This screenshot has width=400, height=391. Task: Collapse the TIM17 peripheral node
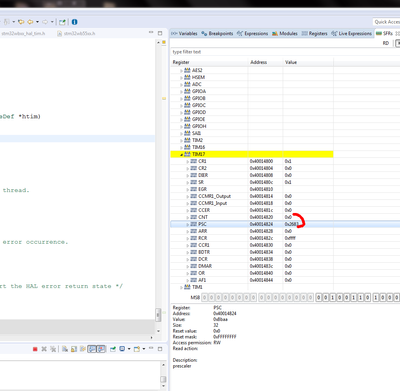tap(182, 154)
